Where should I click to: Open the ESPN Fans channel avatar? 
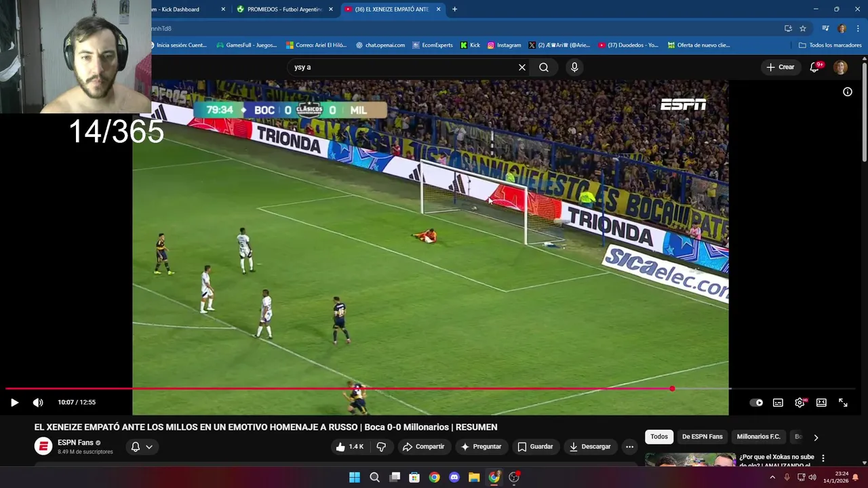43,446
